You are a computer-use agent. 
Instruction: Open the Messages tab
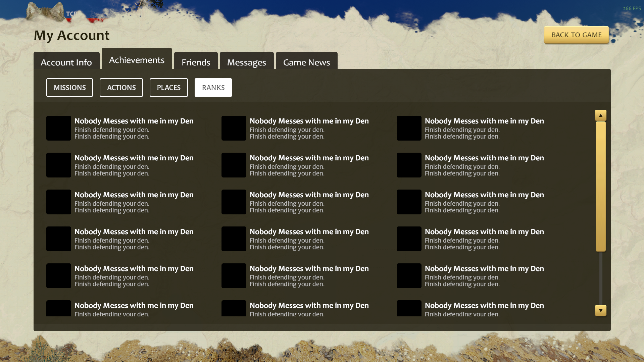[247, 61]
